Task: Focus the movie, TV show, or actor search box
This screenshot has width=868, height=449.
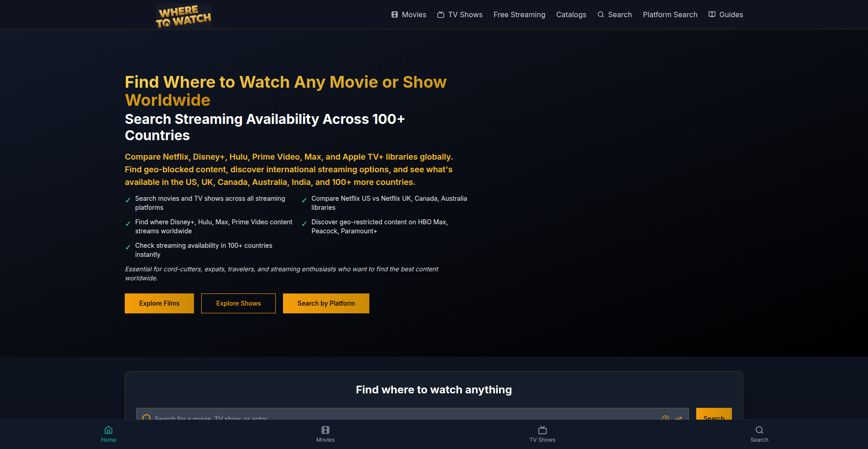Action: coord(412,414)
